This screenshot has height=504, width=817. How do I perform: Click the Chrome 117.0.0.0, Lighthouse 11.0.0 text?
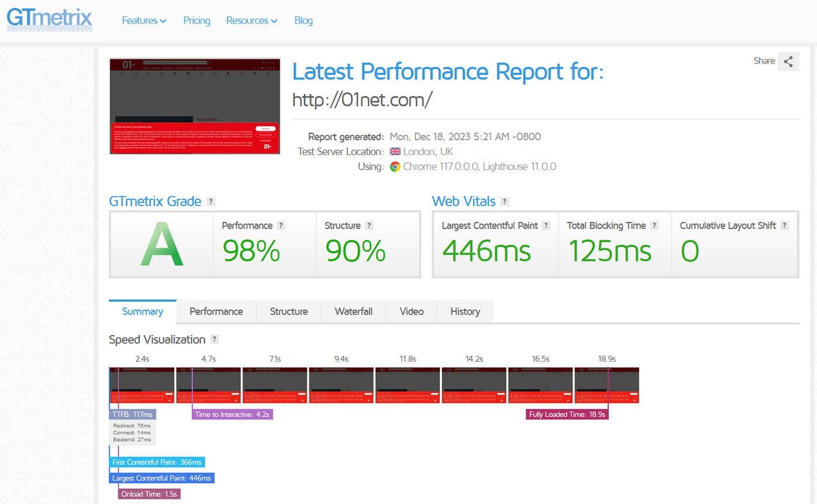point(480,167)
